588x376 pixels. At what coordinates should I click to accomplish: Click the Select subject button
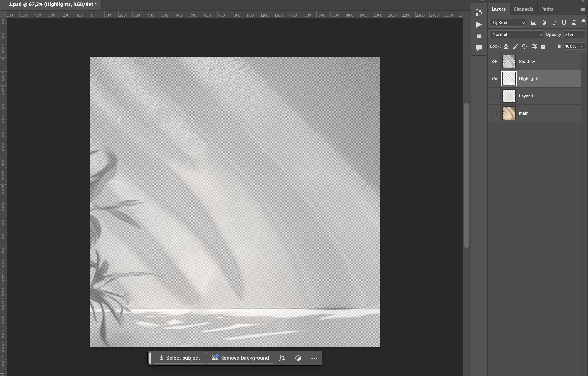[179, 358]
